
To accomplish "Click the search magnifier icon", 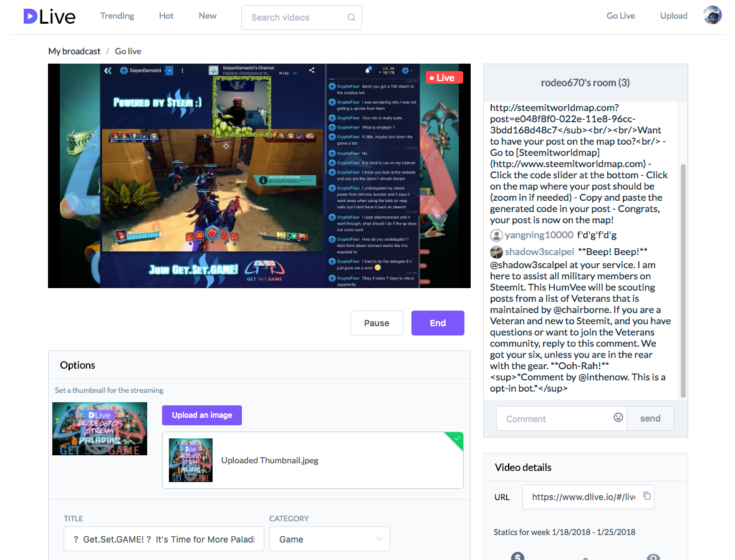I will tap(351, 17).
